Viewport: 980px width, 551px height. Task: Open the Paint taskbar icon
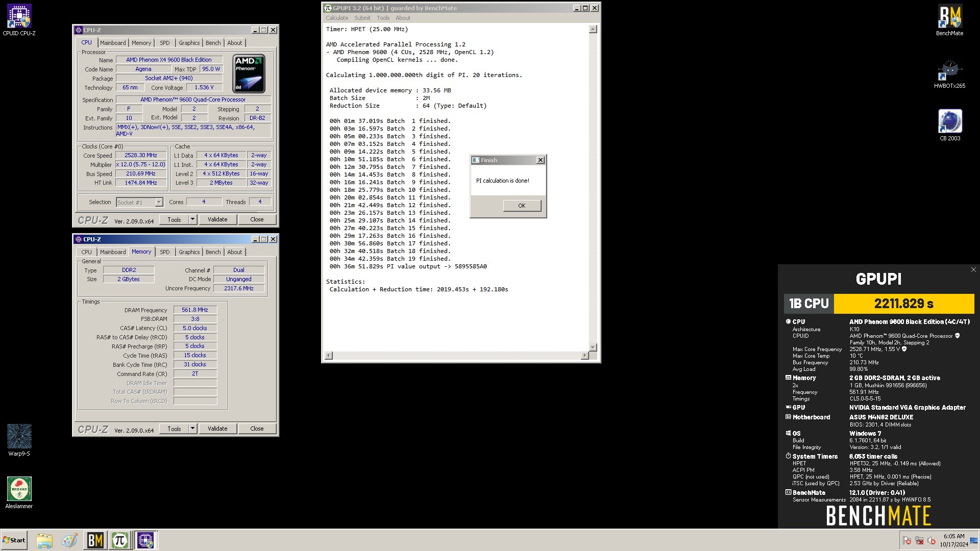pos(69,540)
